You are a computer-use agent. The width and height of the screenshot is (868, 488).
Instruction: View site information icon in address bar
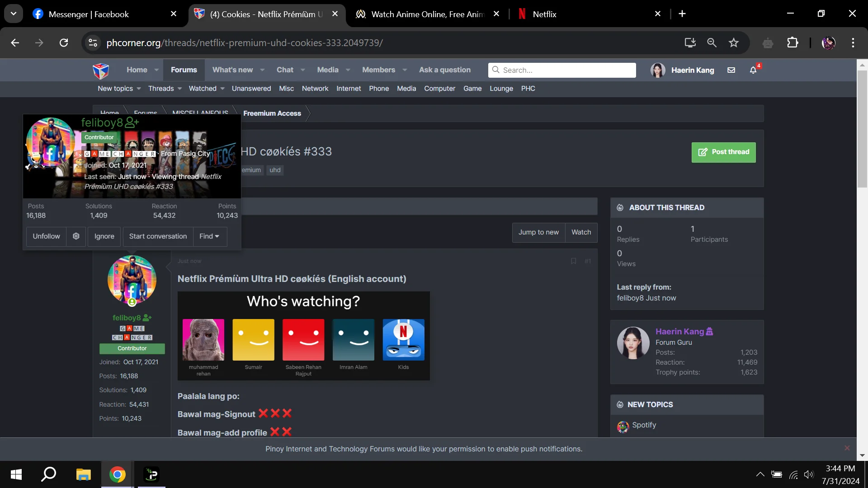(93, 43)
